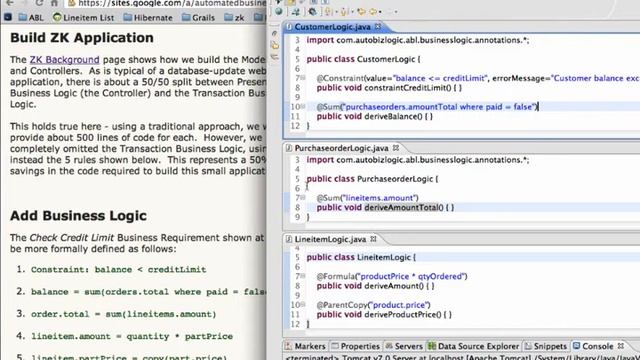Click the leftmost dark bookmark icon
Screen dimensions: 640x360
point(8,18)
